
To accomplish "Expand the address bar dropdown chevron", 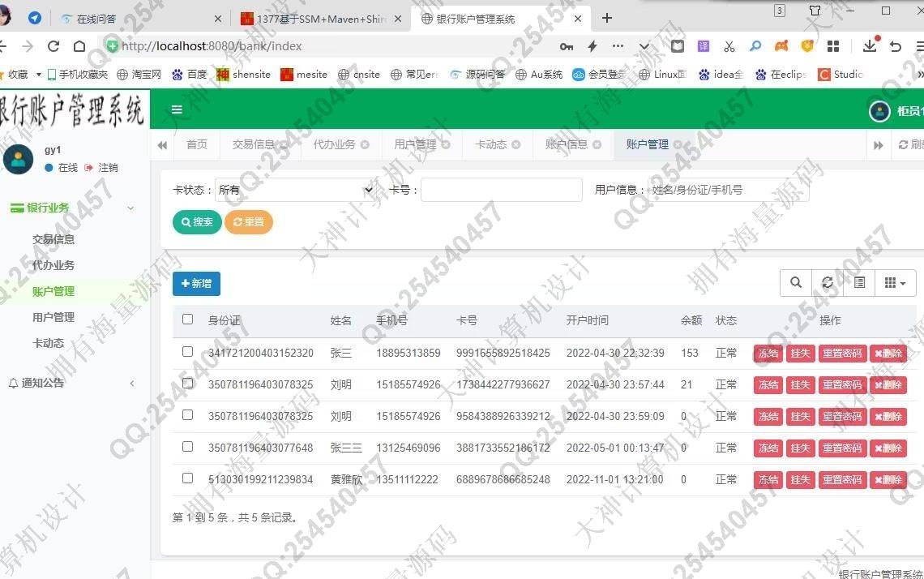I will 644,46.
